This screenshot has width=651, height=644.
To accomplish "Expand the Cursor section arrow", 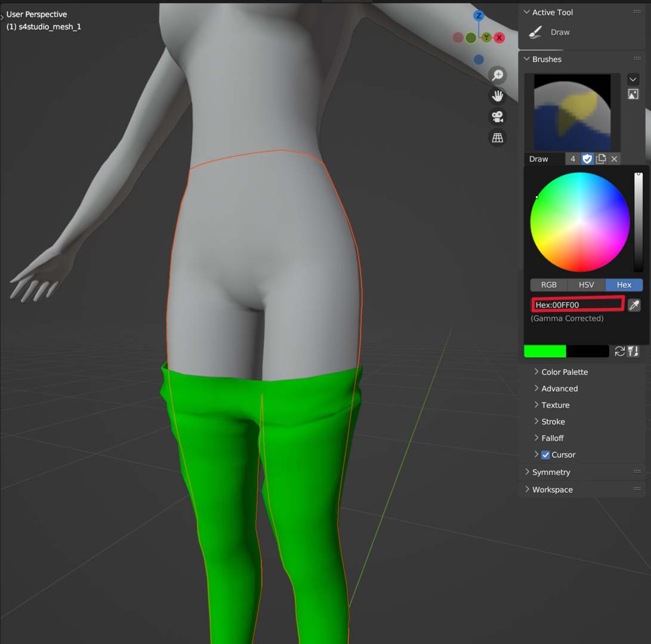I will (536, 454).
